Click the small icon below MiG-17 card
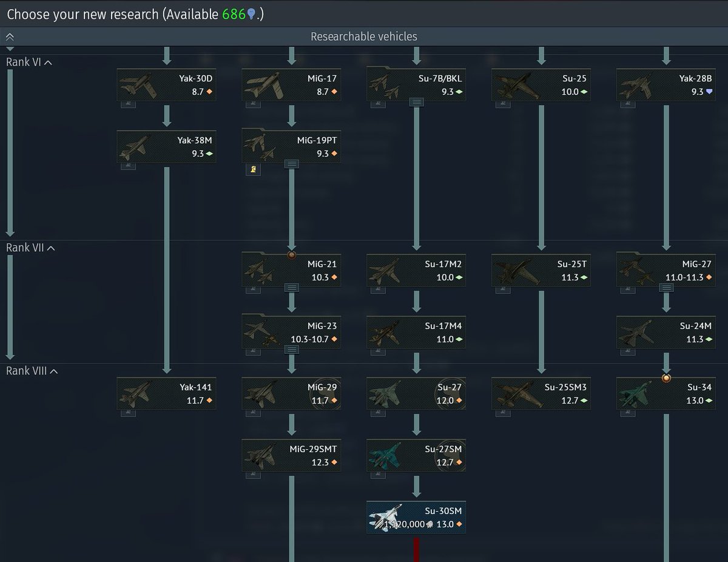The width and height of the screenshot is (728, 562). click(254, 104)
